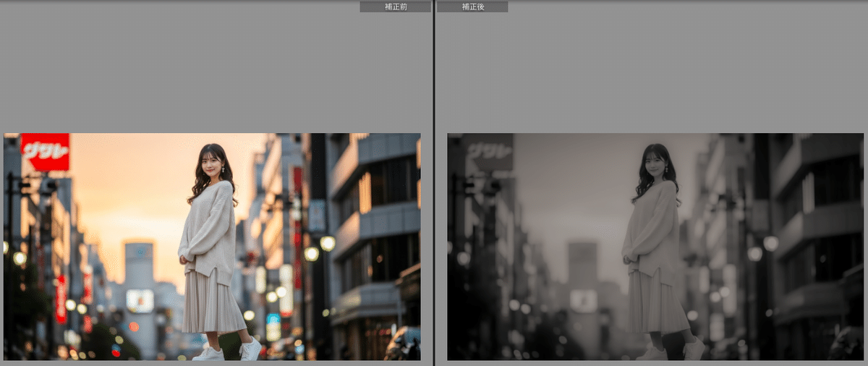Click the 補正後 label
The image size is (868, 366).
click(x=472, y=7)
